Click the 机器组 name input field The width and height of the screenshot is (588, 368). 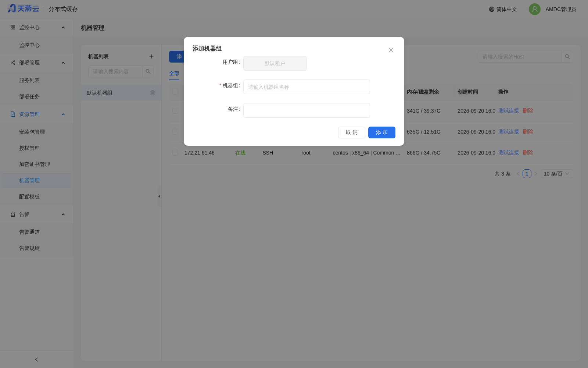306,87
